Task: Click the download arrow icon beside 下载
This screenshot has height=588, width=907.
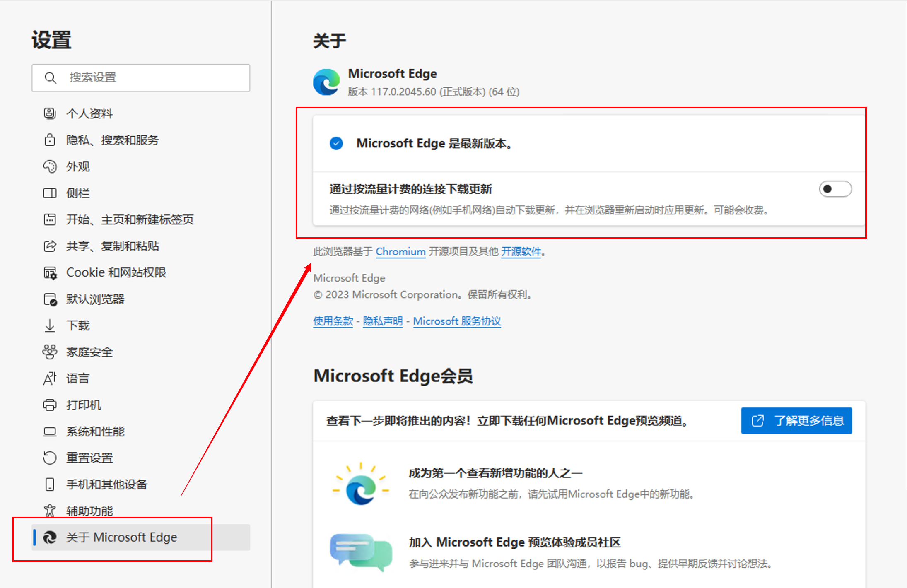Action: coord(50,325)
